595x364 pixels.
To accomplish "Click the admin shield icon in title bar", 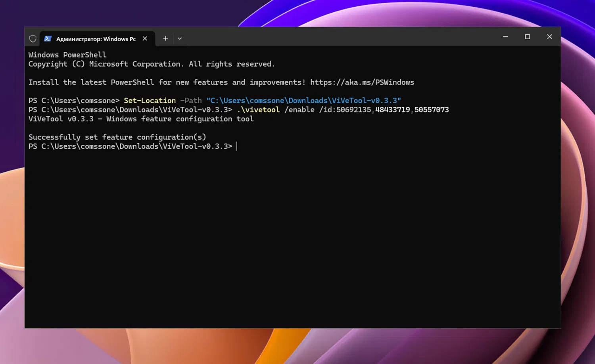I will point(33,38).
